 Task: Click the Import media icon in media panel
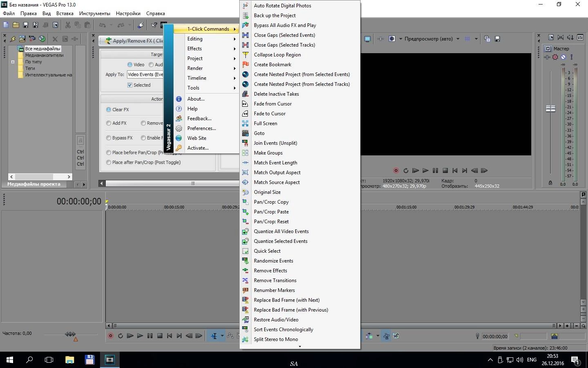point(22,39)
